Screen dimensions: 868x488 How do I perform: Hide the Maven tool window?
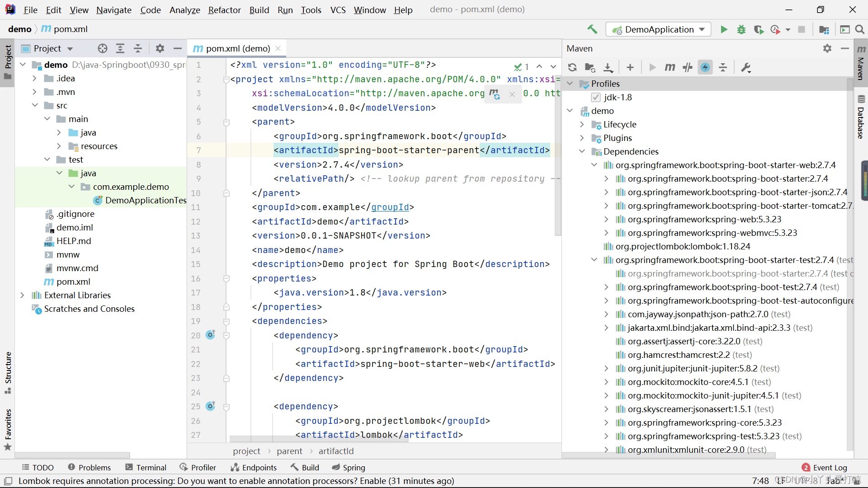pos(844,48)
